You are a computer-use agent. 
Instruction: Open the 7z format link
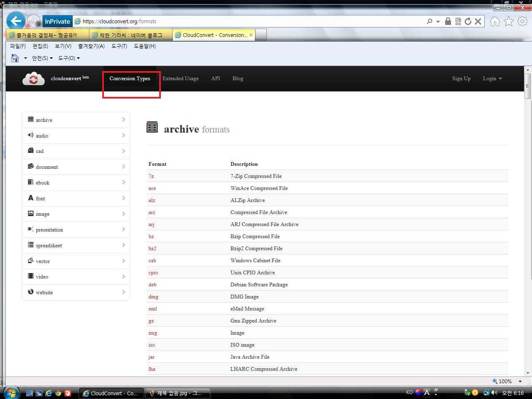tap(151, 176)
